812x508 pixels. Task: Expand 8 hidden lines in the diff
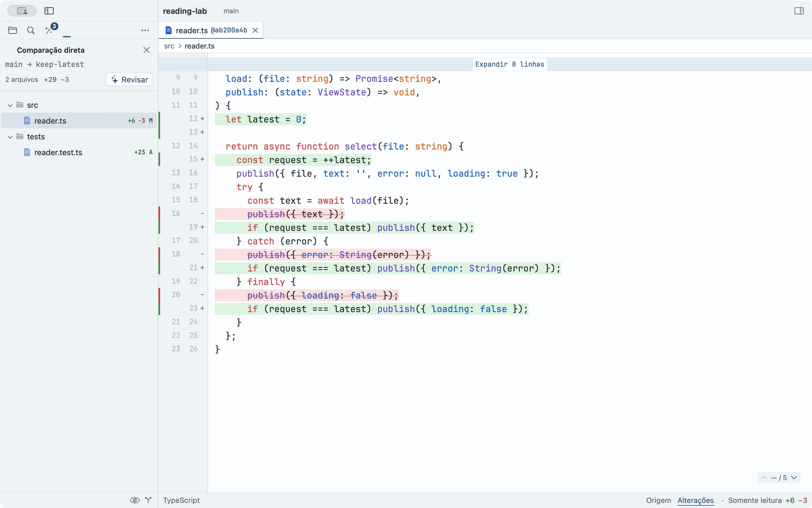point(510,64)
